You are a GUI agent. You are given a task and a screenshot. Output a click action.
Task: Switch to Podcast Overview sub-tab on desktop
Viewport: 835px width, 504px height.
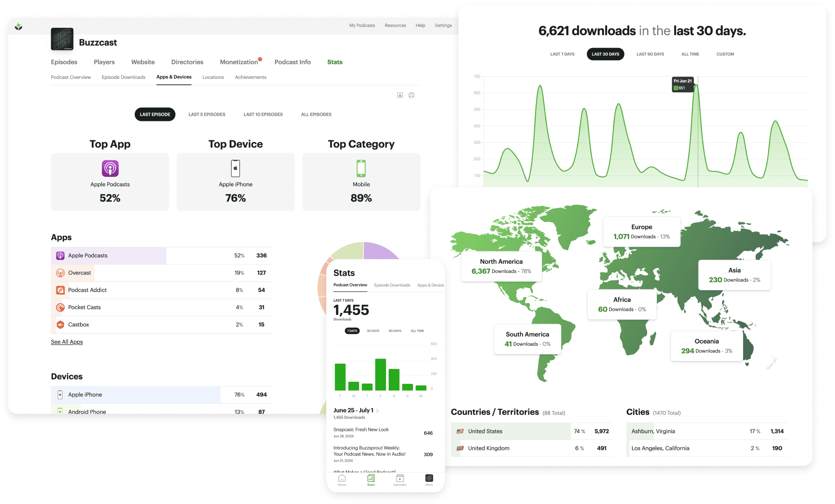[71, 77]
